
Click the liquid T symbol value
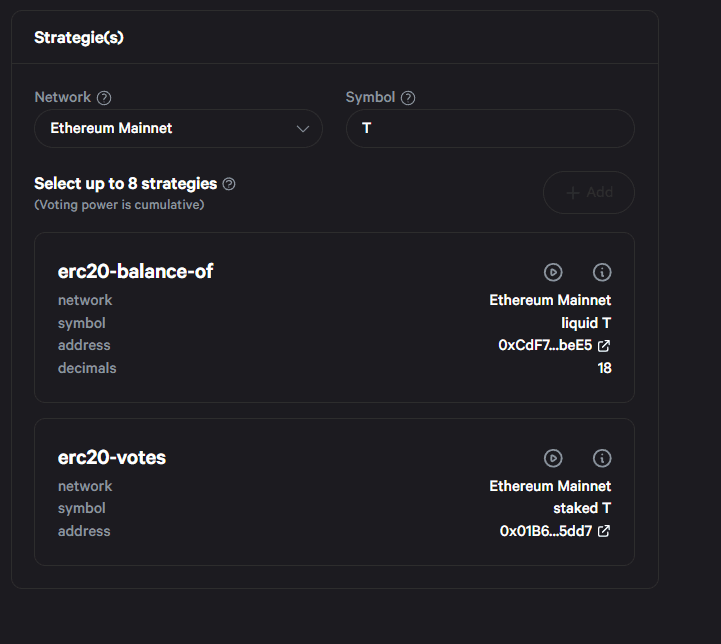click(586, 323)
